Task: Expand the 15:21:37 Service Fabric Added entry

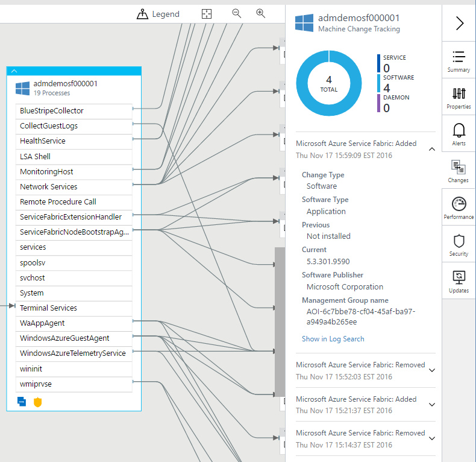Action: tap(431, 405)
